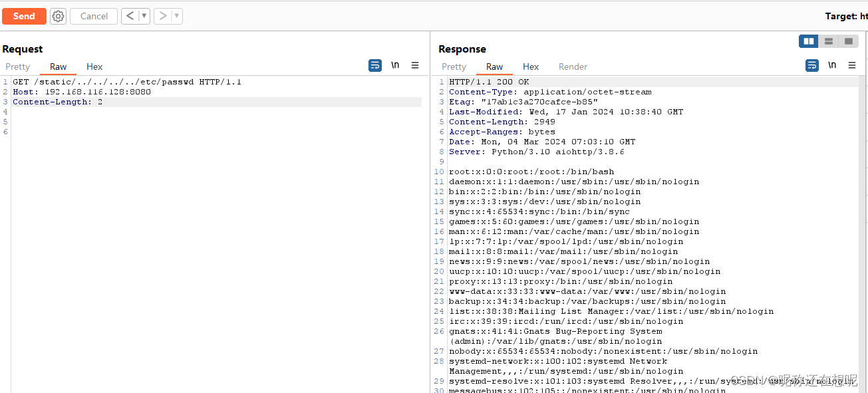Open the Request panel hamburger menu
868x393 pixels.
click(x=415, y=65)
